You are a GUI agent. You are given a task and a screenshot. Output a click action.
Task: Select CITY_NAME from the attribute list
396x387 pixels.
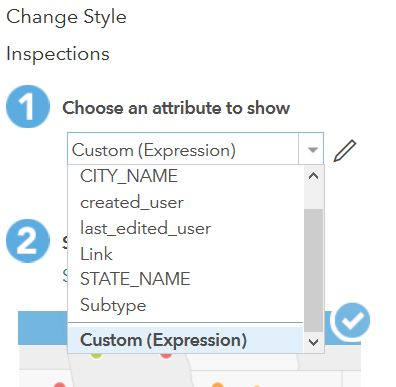[186, 176]
